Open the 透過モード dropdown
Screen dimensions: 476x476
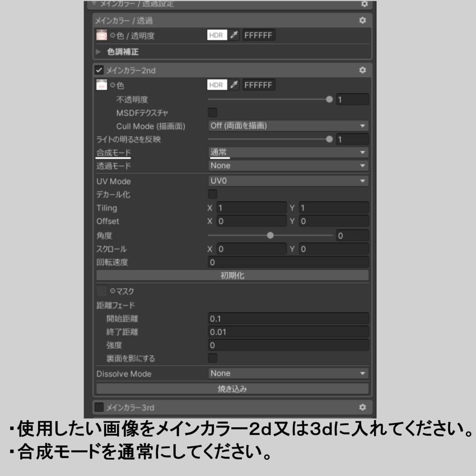288,165
